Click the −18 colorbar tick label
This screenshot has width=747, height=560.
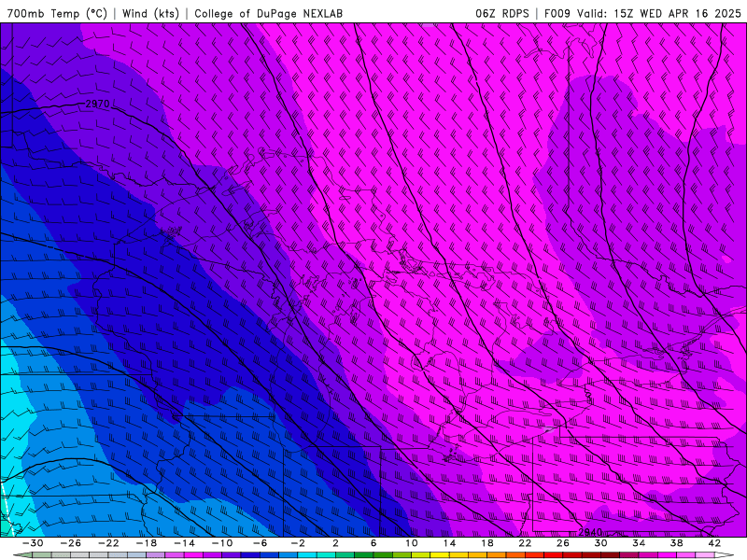point(147,543)
